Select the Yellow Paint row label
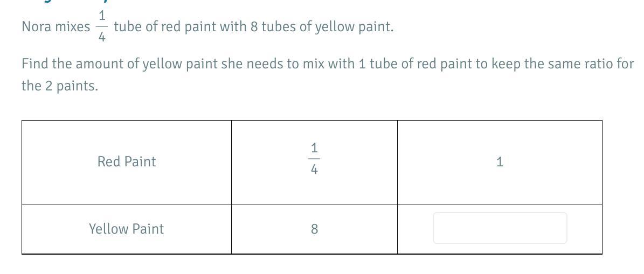Image resolution: width=644 pixels, height=274 pixels. 127,229
